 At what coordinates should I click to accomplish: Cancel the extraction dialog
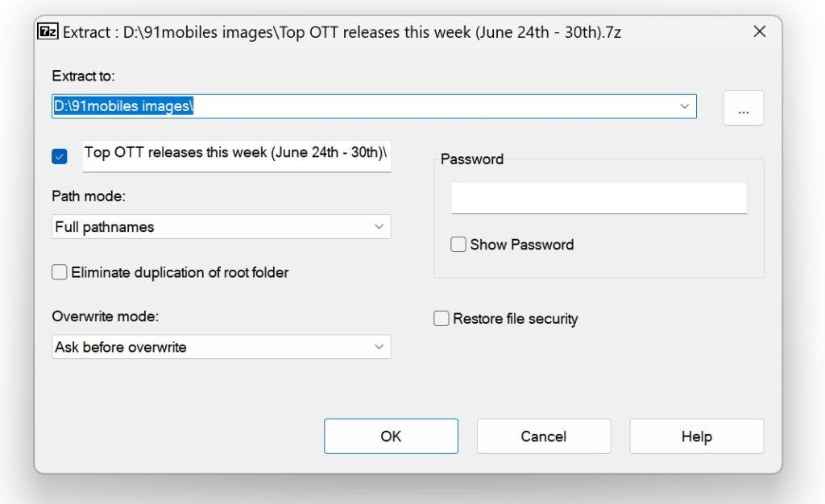[543, 436]
